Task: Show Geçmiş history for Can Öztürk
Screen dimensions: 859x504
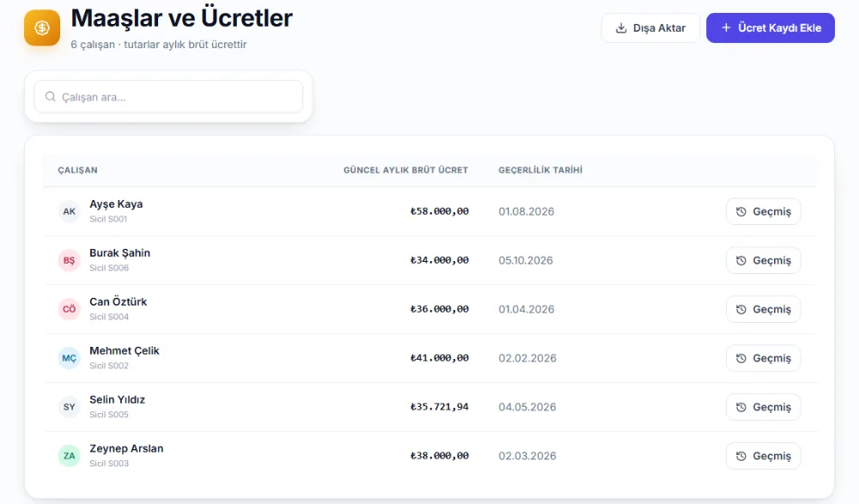Action: (763, 309)
